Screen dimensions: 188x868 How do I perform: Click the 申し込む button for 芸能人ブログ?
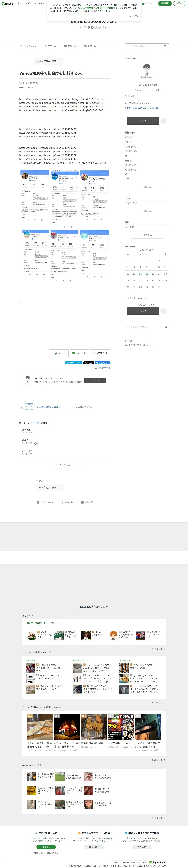[x=142, y=847]
